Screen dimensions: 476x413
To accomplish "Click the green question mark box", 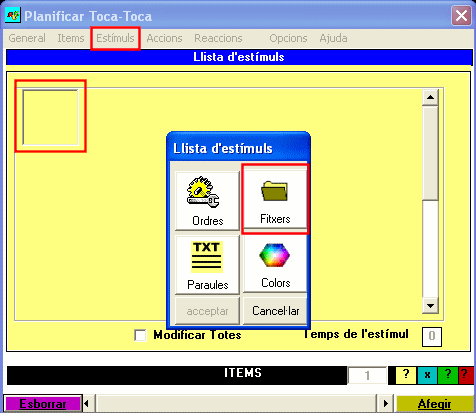I will (x=448, y=375).
